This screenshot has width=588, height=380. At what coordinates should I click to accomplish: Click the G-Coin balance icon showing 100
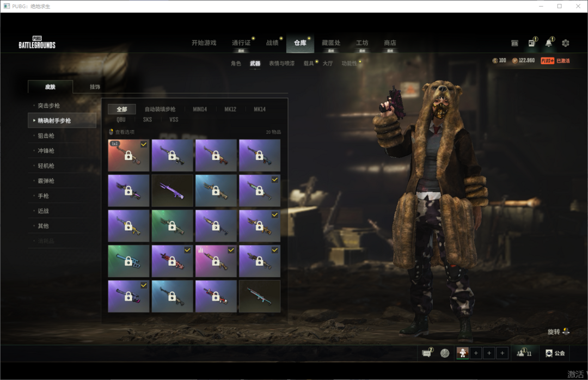[494, 61]
